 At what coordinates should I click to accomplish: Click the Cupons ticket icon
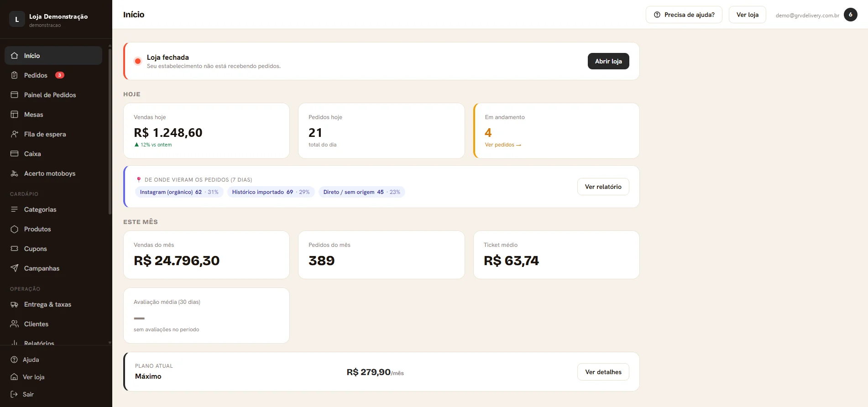15,249
